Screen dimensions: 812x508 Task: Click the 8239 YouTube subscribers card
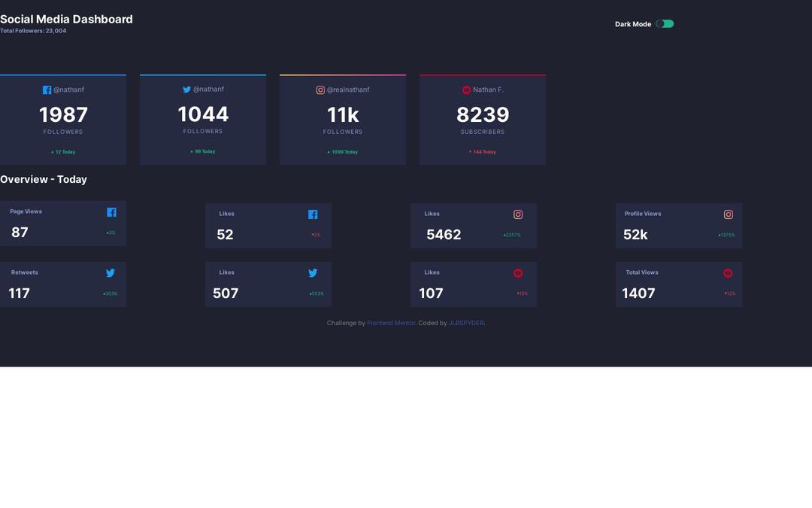click(482, 119)
